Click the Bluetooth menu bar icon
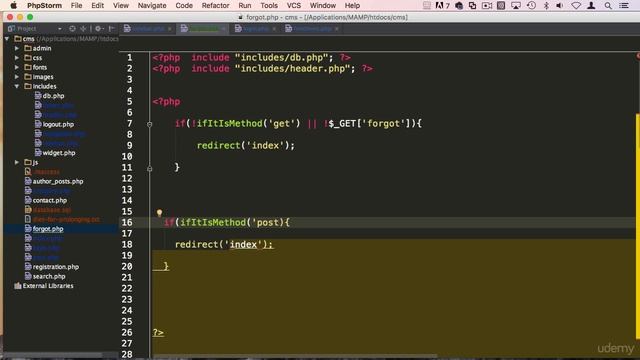The width and height of the screenshot is (640, 360). (546, 6)
